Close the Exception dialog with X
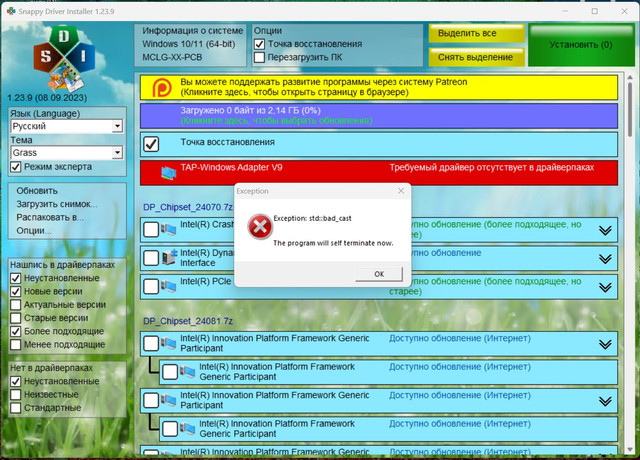The image size is (640, 460). click(x=401, y=191)
